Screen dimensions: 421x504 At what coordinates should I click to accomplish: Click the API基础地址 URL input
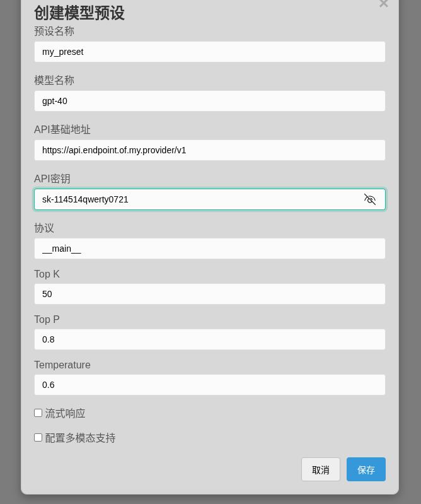(x=209, y=150)
